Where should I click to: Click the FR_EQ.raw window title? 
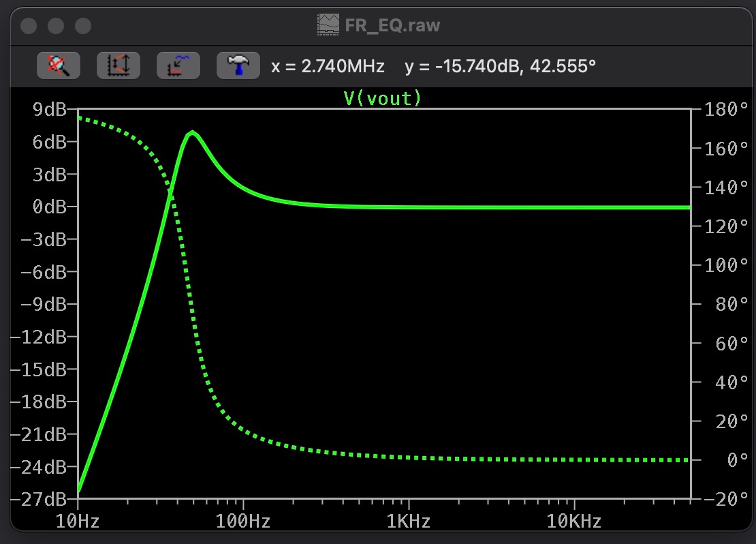[392, 25]
